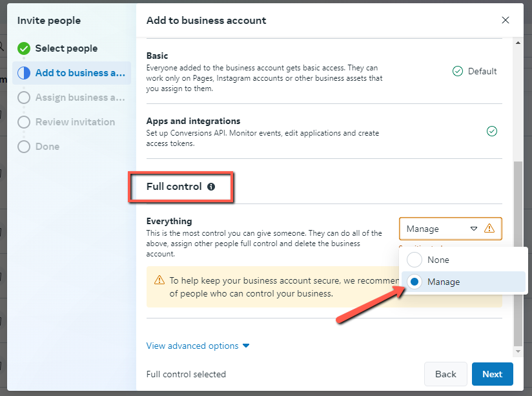Close the Add to business account dialog
This screenshot has width=532, height=396.
(505, 20)
